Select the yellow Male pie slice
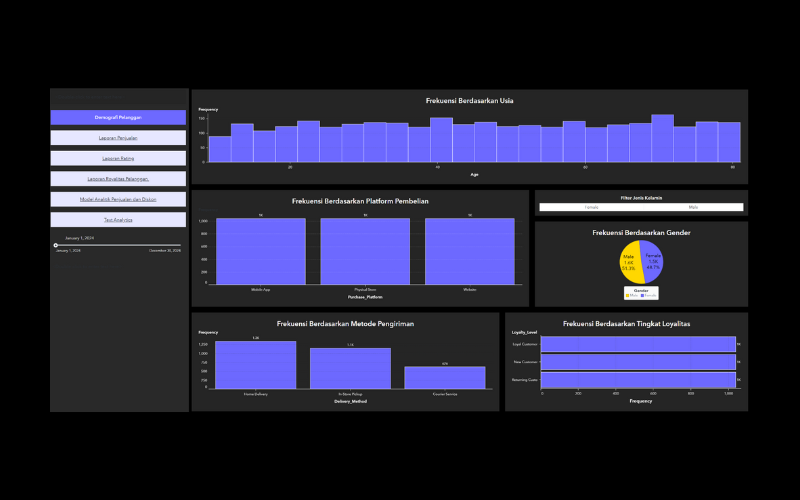Viewport: 800px width, 500px height. 630,262
